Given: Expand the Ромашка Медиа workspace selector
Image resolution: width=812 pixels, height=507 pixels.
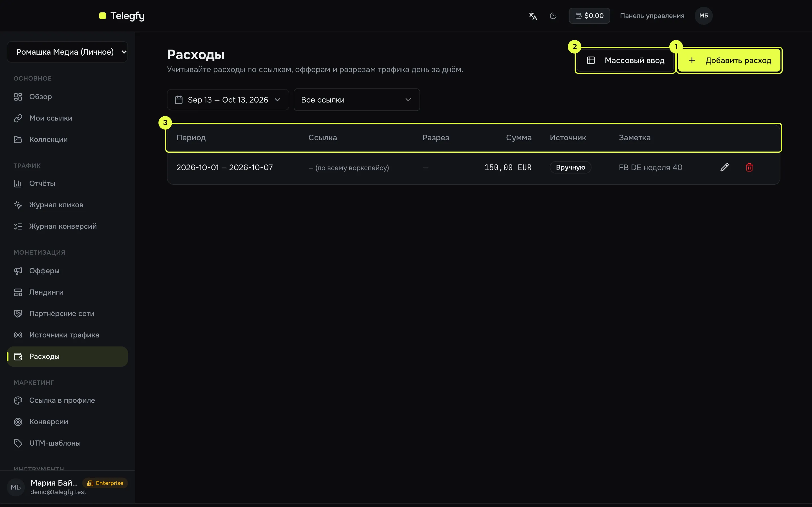Looking at the screenshot, I should click(67, 52).
